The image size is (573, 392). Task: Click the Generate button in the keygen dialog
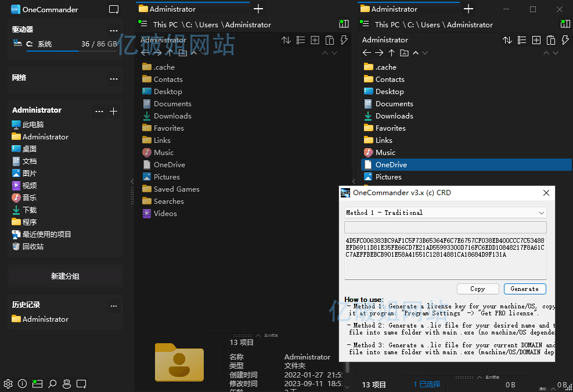click(x=525, y=289)
